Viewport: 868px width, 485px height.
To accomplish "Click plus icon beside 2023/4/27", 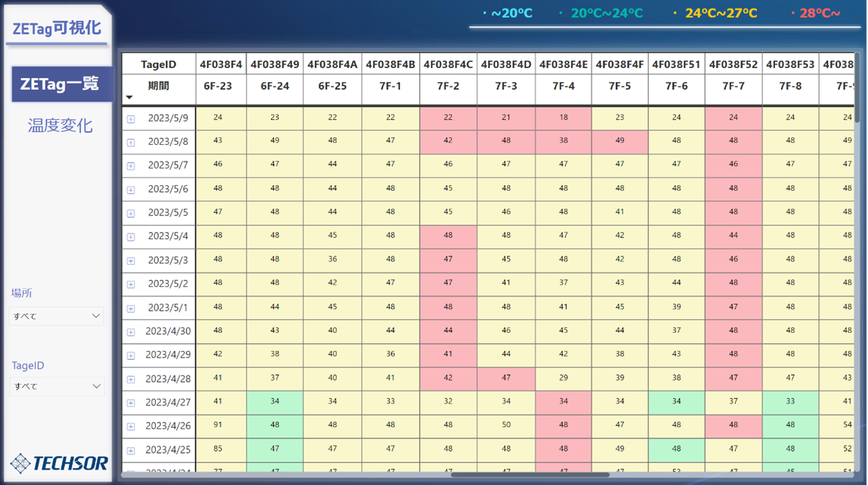I will coord(131,403).
